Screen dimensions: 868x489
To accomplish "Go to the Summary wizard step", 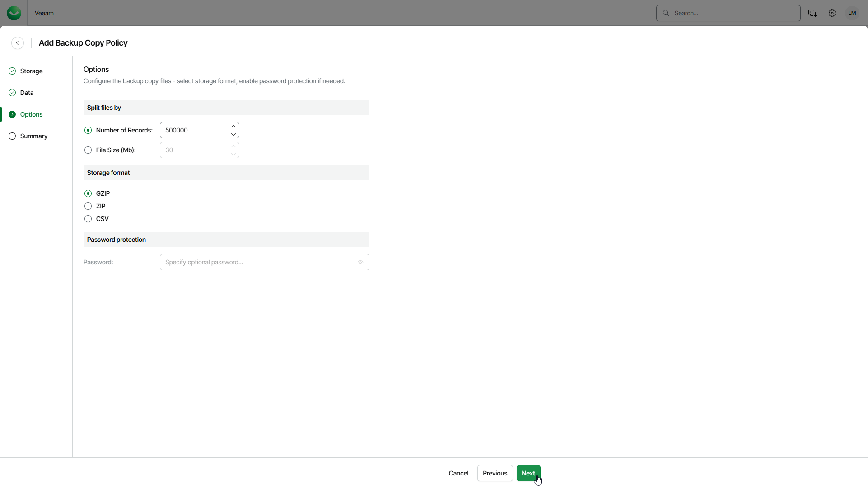I will click(x=28, y=136).
